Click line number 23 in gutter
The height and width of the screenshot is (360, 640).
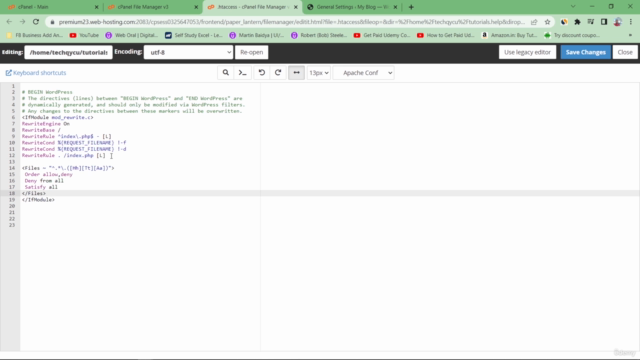[x=12, y=225]
